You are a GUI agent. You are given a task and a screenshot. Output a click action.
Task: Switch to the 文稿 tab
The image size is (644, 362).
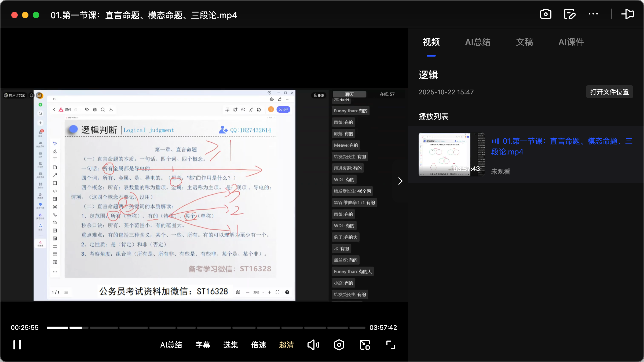524,42
